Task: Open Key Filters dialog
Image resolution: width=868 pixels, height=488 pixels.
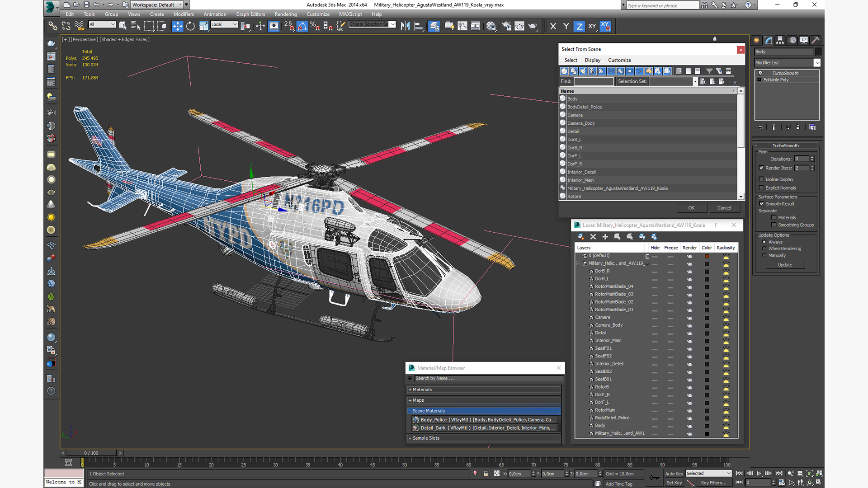Action: click(714, 483)
